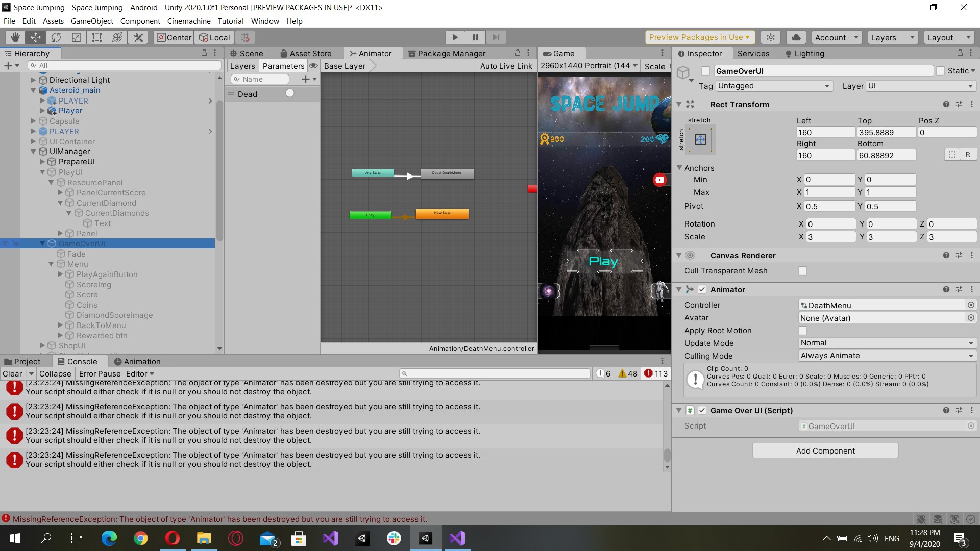Click Windows Start button

pyautogui.click(x=15, y=538)
